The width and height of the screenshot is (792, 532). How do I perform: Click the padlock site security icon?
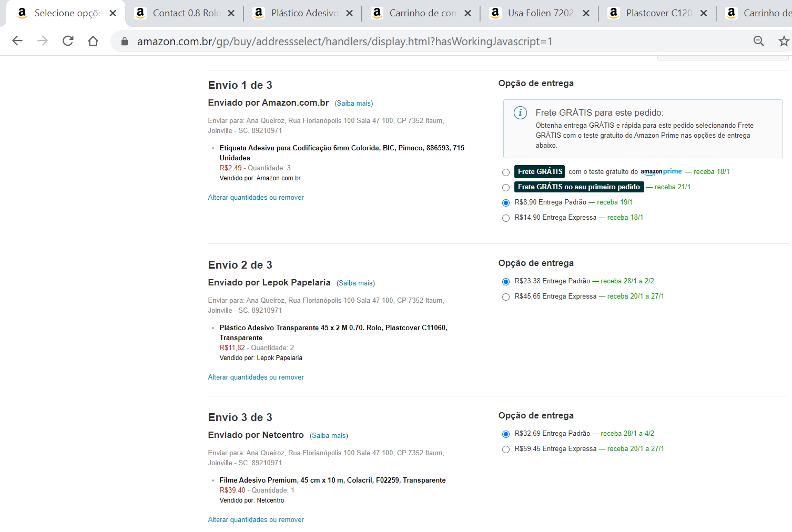coord(125,42)
